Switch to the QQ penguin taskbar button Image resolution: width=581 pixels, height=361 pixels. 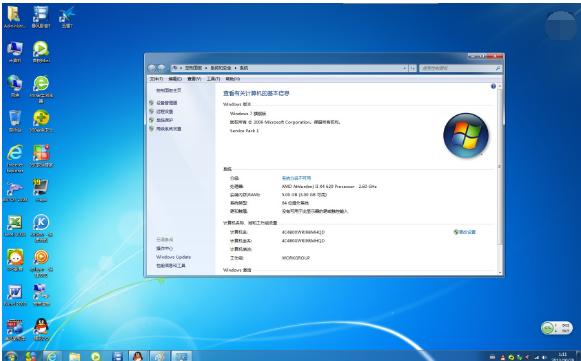tap(138, 356)
